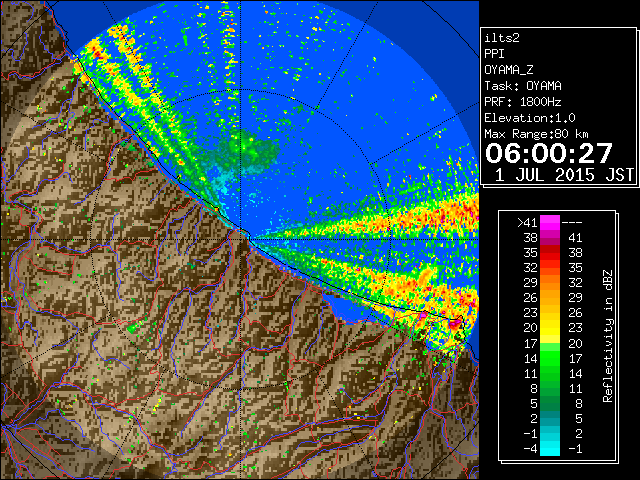Click the ">41" legend label
This screenshot has width=640, height=480.
click(527, 222)
